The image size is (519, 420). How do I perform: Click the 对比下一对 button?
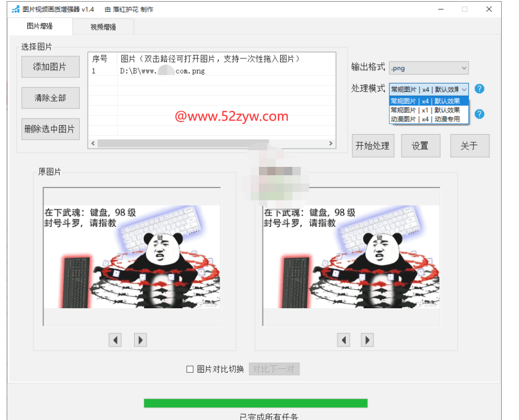(274, 369)
